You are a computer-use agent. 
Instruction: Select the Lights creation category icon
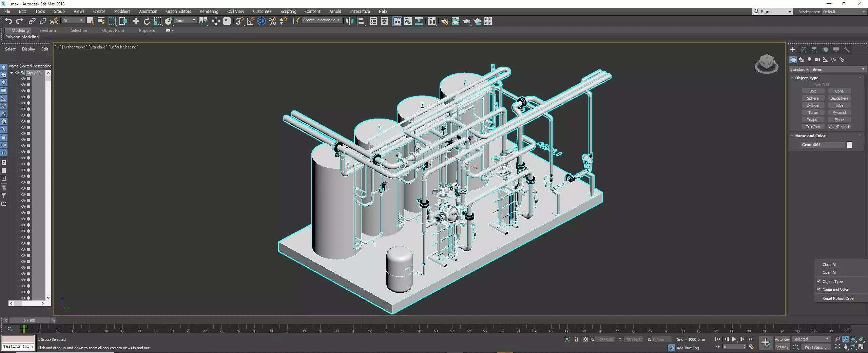tap(809, 60)
